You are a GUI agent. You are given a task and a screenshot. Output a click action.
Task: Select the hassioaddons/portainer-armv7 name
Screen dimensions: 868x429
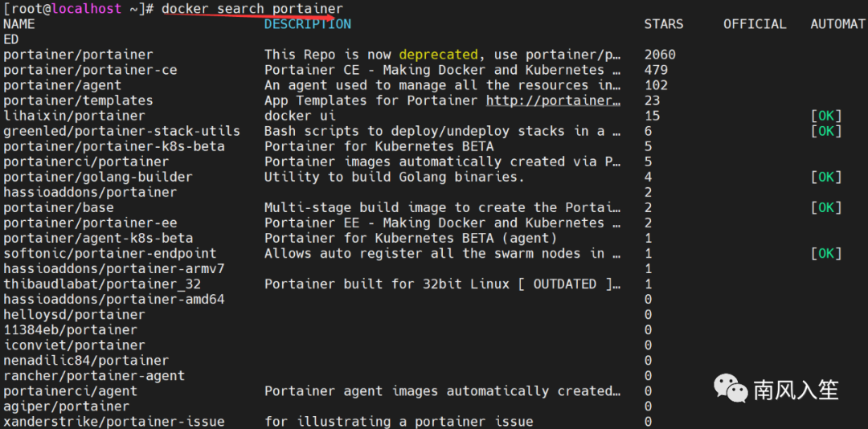point(114,269)
